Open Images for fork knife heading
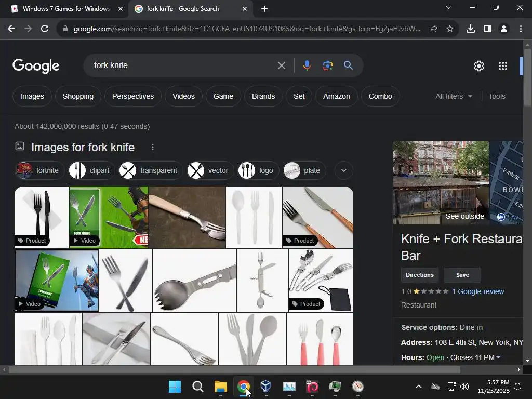The width and height of the screenshot is (532, 399). click(83, 147)
